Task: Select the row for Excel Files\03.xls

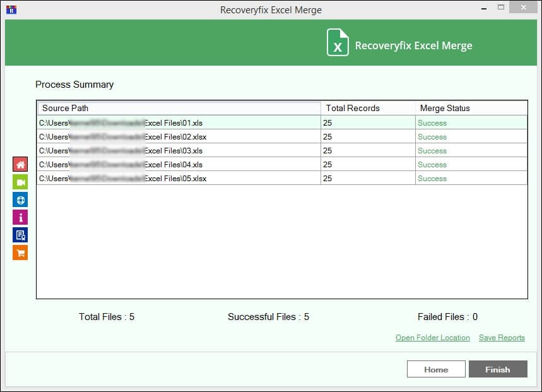Action: click(x=282, y=150)
